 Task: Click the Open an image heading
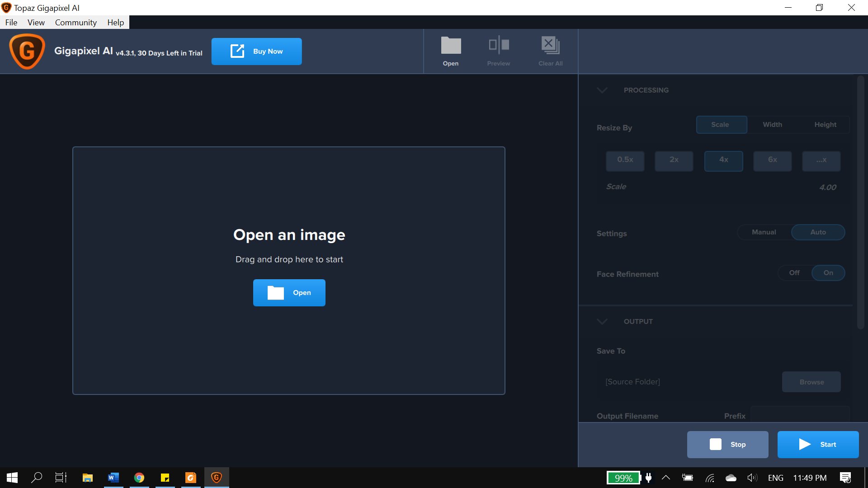[x=289, y=235]
